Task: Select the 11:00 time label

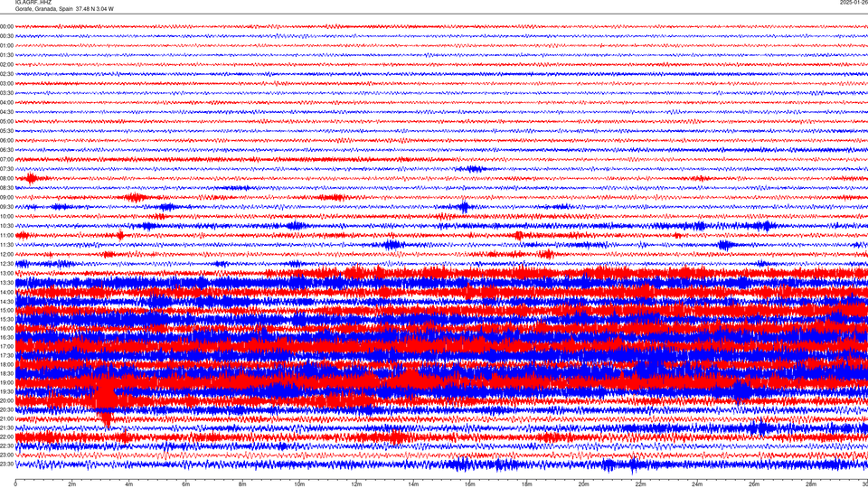Action: coord(6,235)
